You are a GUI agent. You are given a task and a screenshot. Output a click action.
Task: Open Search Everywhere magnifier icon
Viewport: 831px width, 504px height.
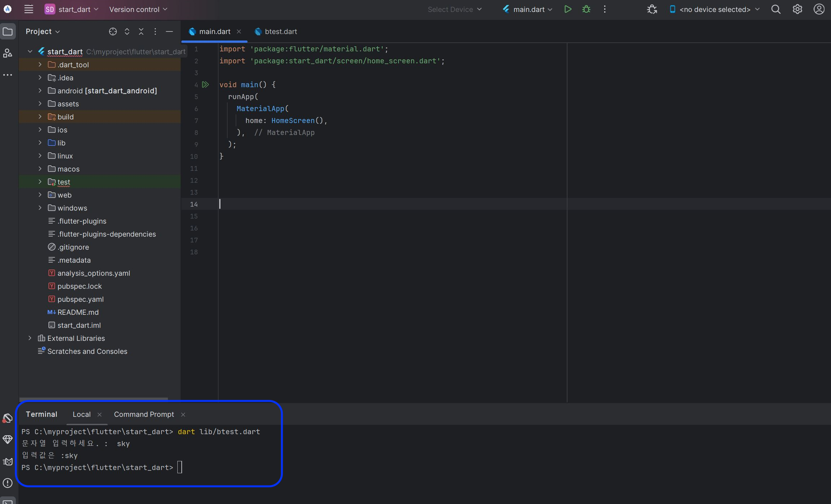coord(776,9)
